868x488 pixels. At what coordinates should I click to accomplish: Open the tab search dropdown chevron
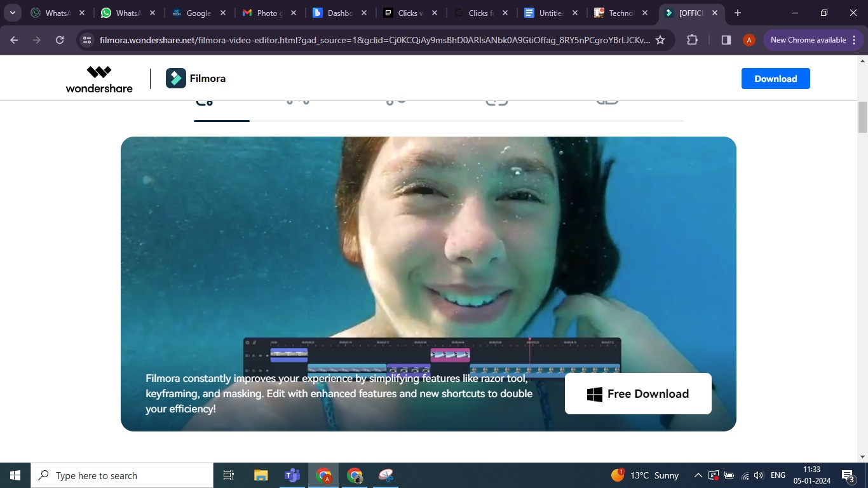[x=12, y=13]
